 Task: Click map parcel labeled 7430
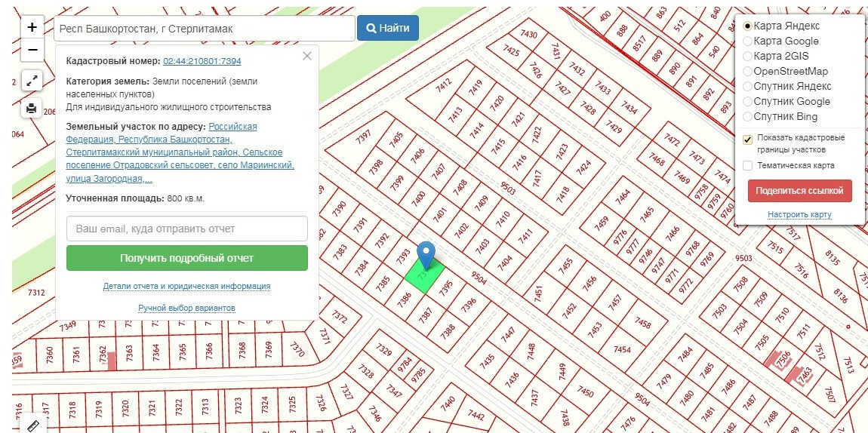click(x=528, y=34)
